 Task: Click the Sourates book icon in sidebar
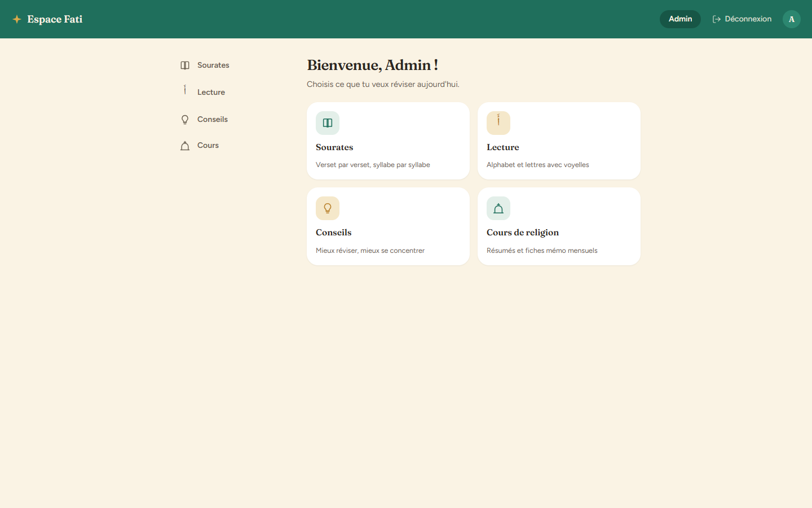[x=185, y=65]
